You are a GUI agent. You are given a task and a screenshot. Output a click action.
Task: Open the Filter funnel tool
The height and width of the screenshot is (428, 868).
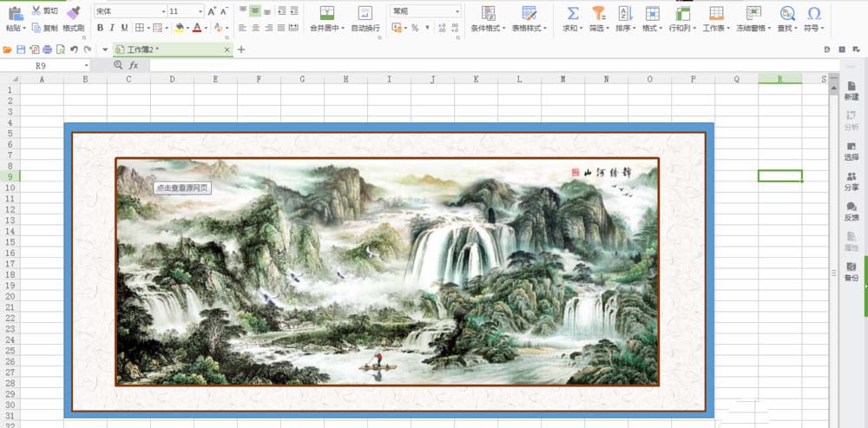point(598,13)
